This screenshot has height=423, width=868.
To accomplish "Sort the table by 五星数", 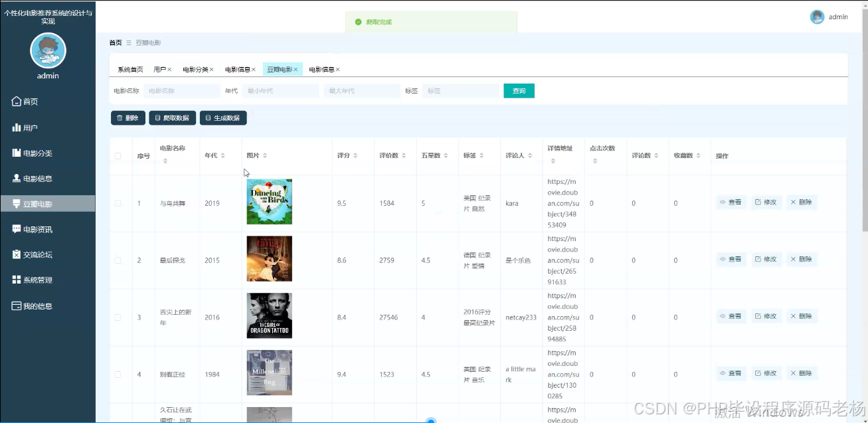I will [446, 155].
